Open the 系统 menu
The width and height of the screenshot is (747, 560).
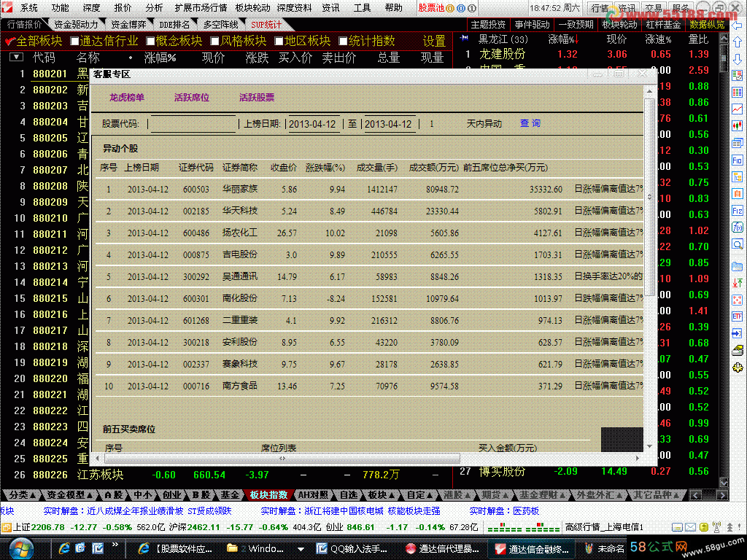29,8
